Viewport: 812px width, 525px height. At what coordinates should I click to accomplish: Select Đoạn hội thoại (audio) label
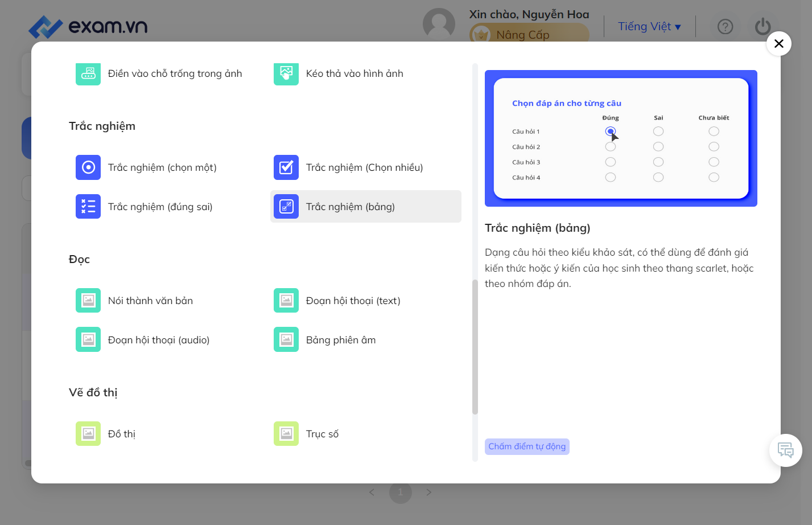point(159,340)
